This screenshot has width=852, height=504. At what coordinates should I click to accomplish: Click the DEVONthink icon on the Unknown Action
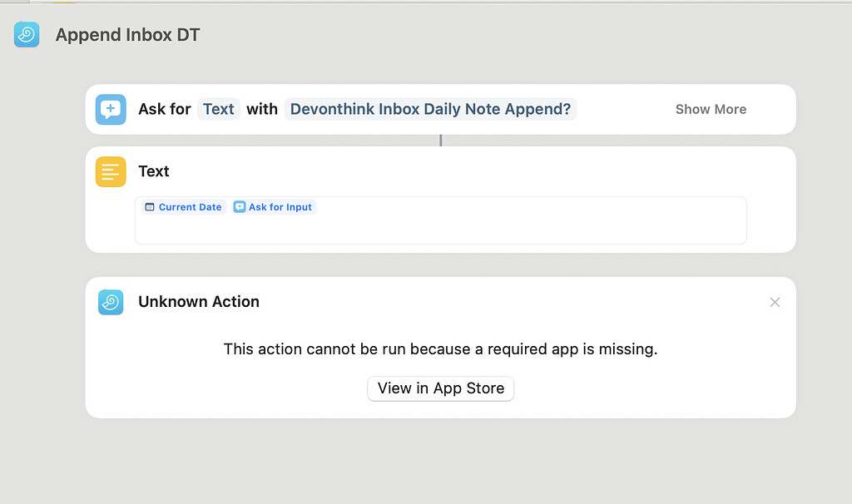111,303
